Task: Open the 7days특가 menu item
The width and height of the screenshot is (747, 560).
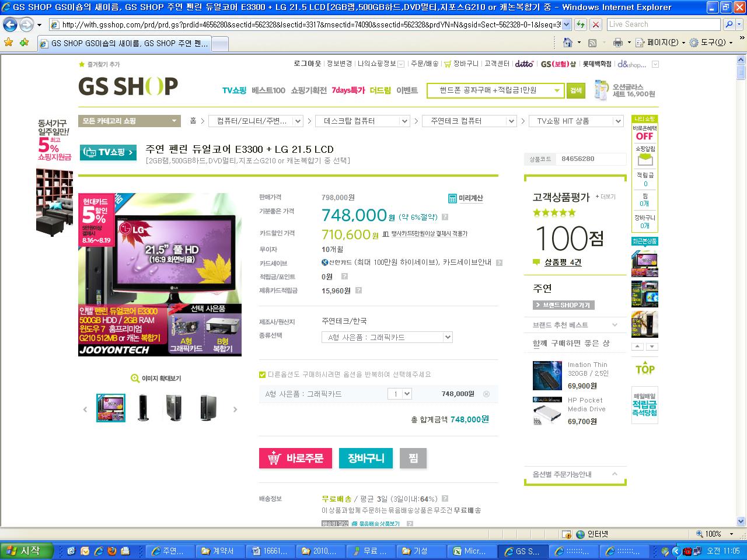Action: (348, 90)
